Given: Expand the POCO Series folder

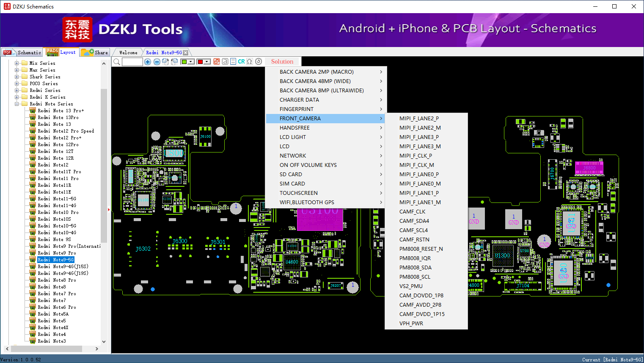Looking at the screenshot, I should coord(17,83).
